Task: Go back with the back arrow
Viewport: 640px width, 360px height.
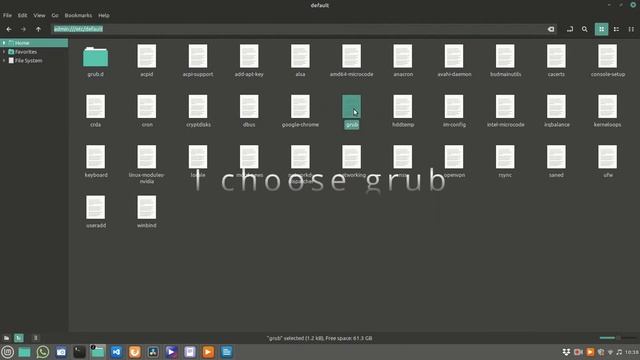Action: [x=9, y=29]
